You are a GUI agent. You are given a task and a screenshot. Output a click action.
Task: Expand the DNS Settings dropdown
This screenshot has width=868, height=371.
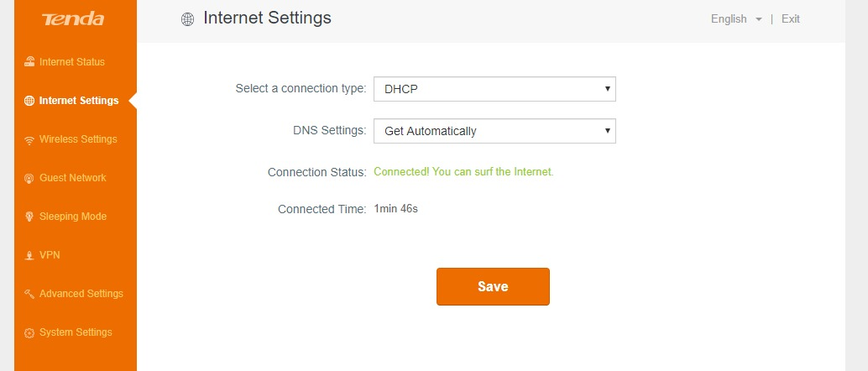(x=494, y=131)
